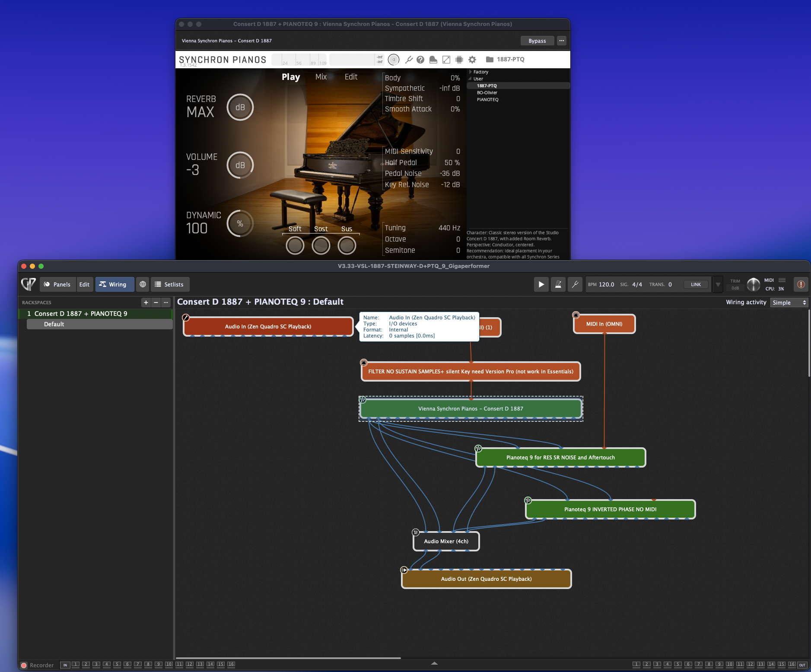Select rackspace Consert D 1887 + PIANOTEQ 9
The image size is (811, 672).
coord(95,314)
